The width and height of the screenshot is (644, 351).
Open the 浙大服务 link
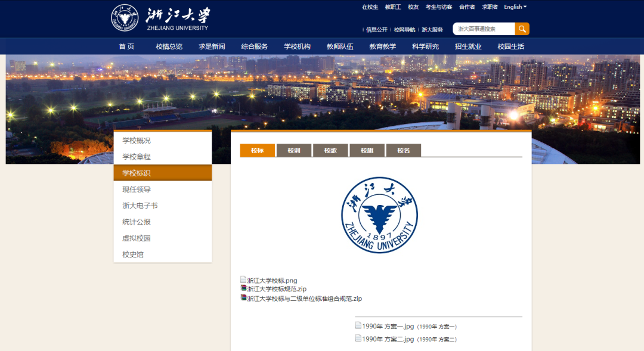pyautogui.click(x=432, y=30)
